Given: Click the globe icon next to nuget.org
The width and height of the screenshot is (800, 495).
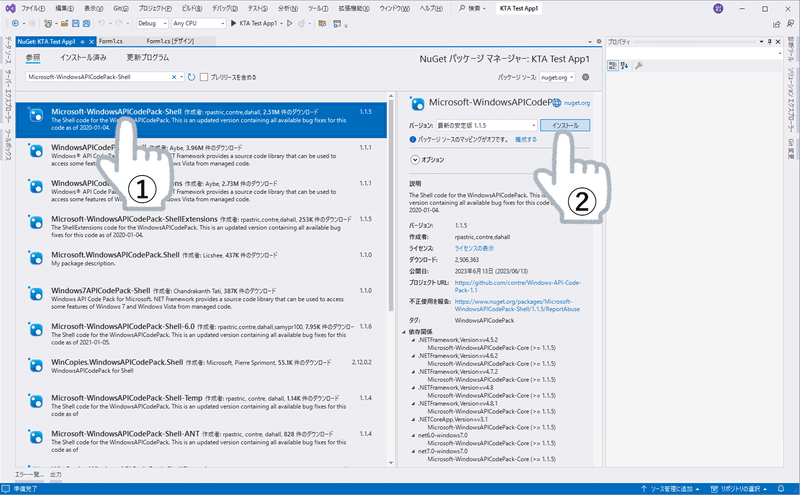Looking at the screenshot, I should tap(557, 103).
